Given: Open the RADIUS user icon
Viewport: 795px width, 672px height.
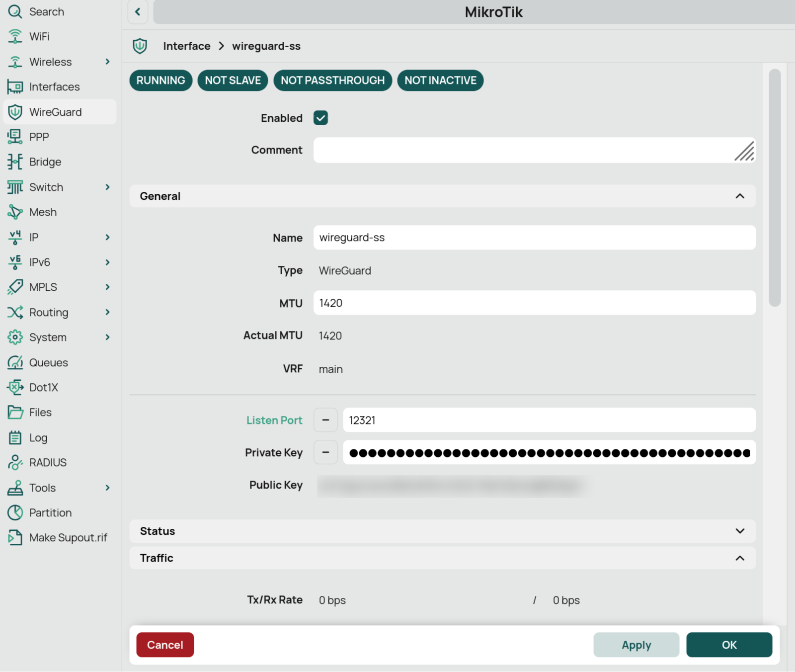Looking at the screenshot, I should click(15, 463).
